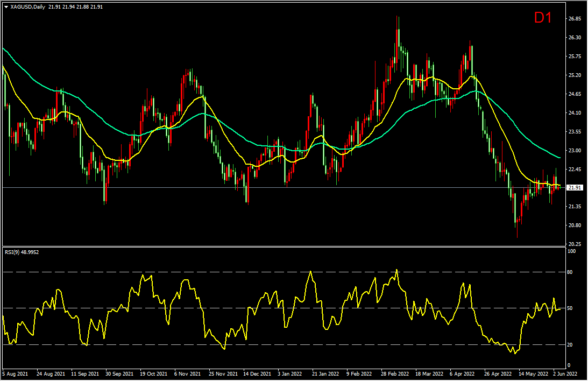Click the 26.30 price scale label
This screenshot has height=381, width=588.
(x=575, y=38)
